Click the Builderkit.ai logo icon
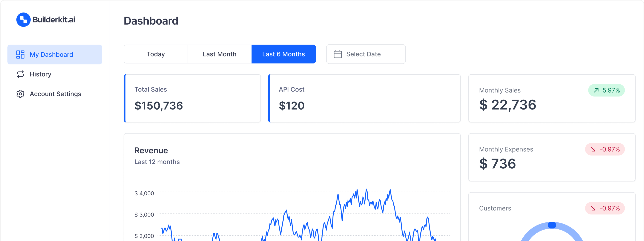 click(x=23, y=20)
